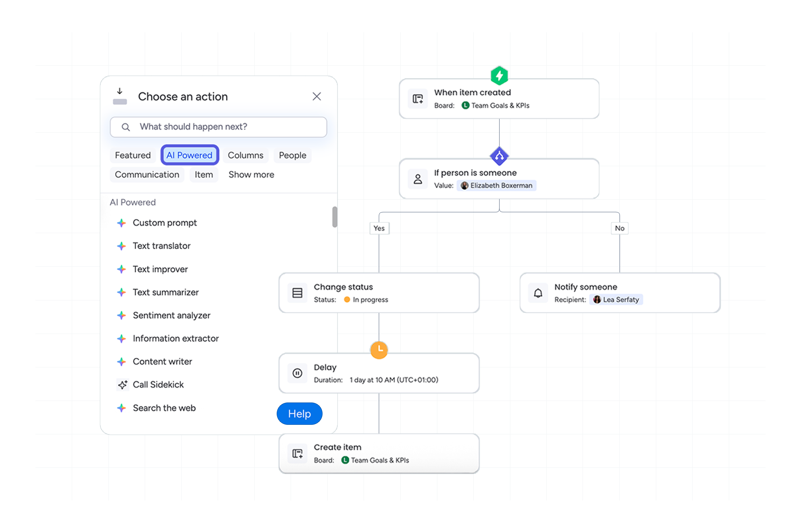Choose the Text summarizer action
The image size is (797, 532).
tap(165, 292)
